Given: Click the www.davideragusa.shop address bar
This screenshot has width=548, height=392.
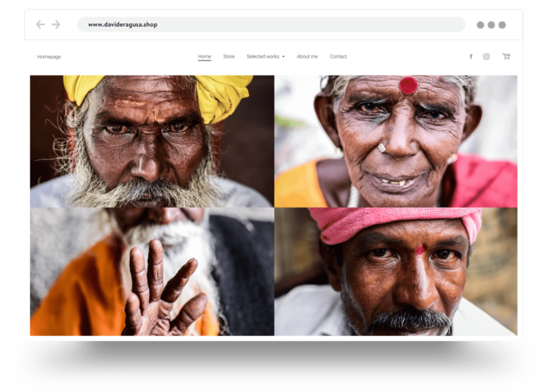Looking at the screenshot, I should click(271, 24).
